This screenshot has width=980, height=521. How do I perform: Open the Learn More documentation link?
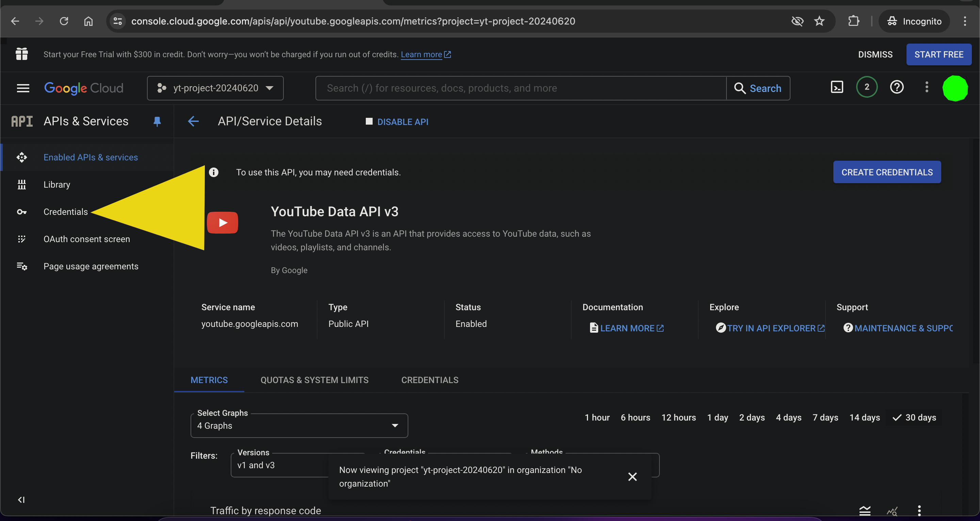pos(626,328)
